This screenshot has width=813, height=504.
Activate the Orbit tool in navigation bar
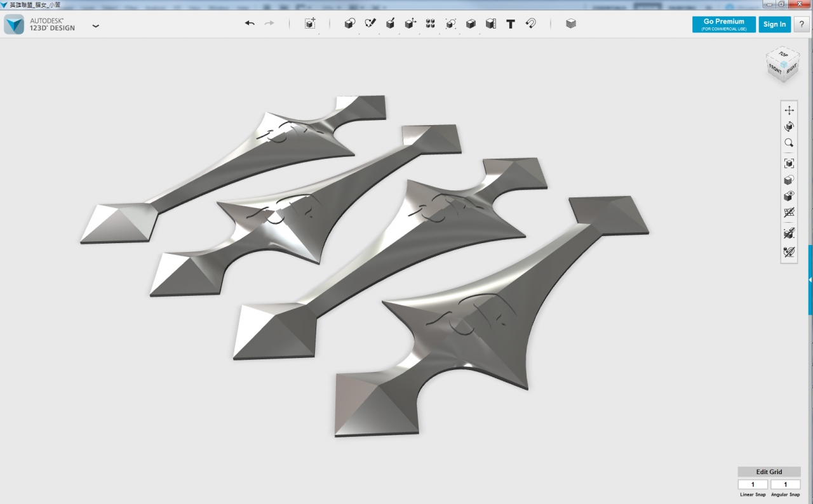789,126
